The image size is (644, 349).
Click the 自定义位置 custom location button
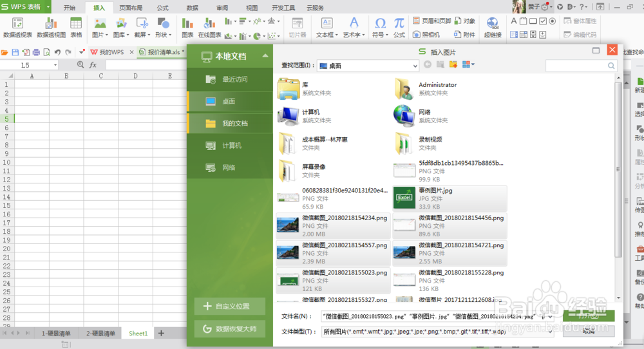coord(230,307)
